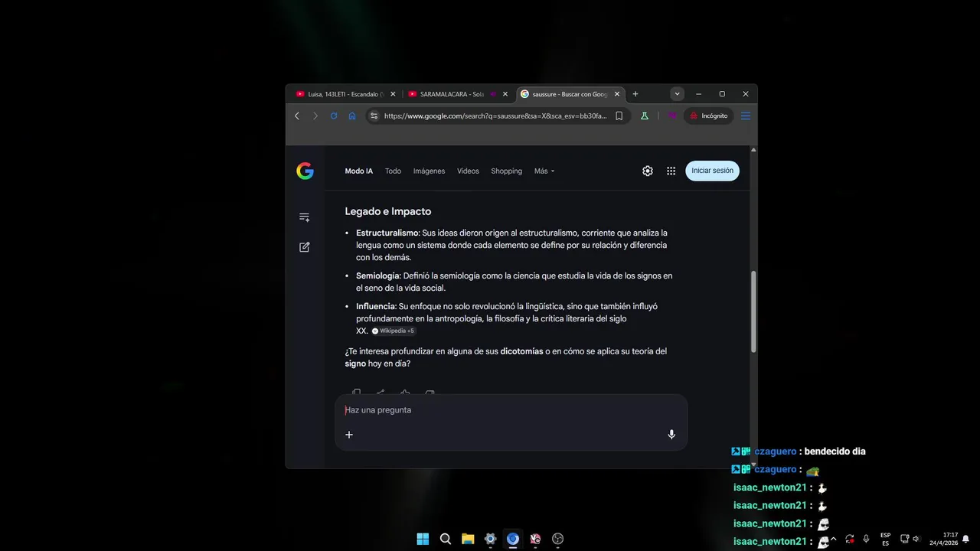Select the saussure - Buscar con Google tab
This screenshot has width=980, height=551.
570,94
